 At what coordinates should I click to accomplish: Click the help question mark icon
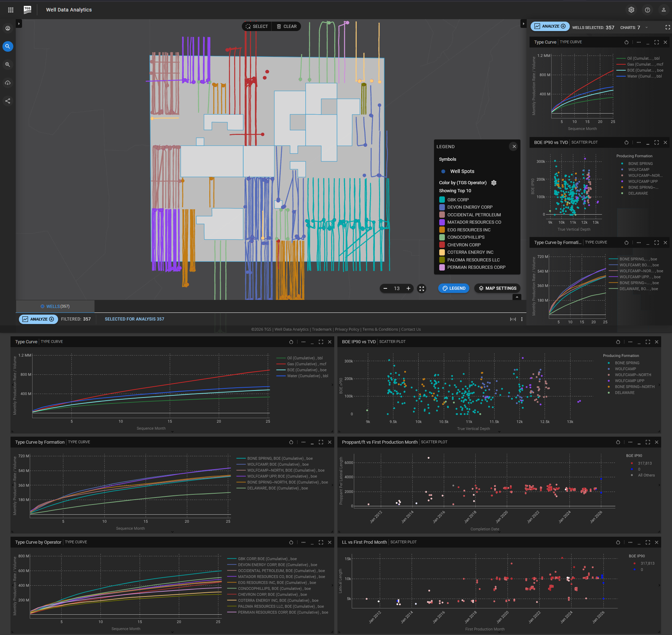pos(647,10)
